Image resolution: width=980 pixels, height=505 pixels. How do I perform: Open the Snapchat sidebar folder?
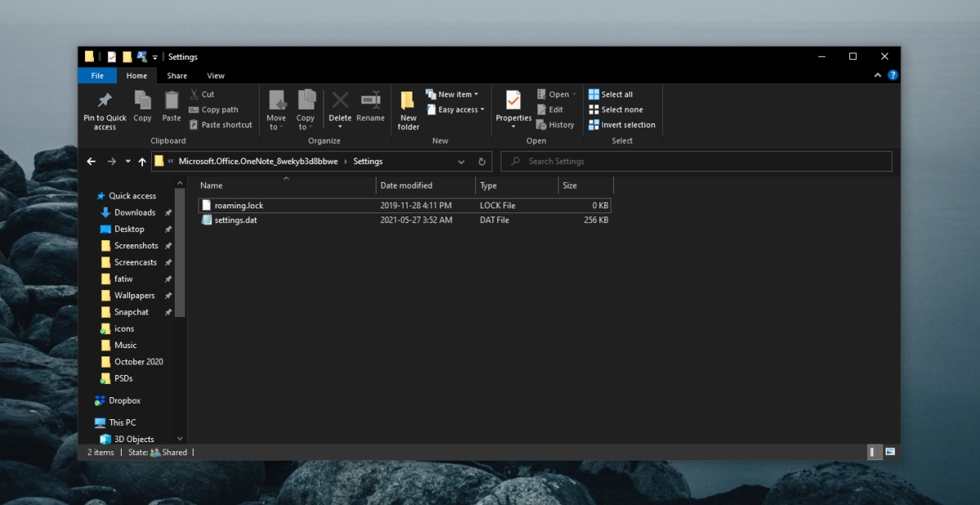(x=131, y=312)
